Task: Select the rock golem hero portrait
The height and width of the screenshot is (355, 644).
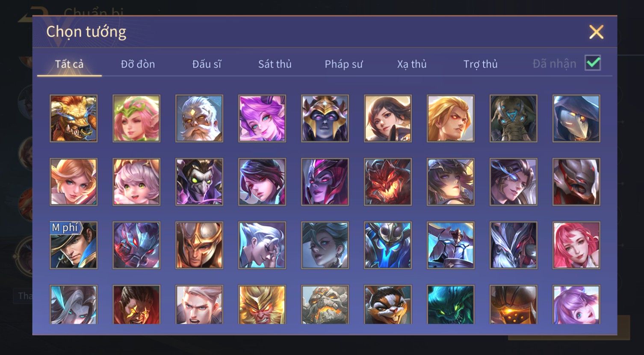Action: (325, 305)
